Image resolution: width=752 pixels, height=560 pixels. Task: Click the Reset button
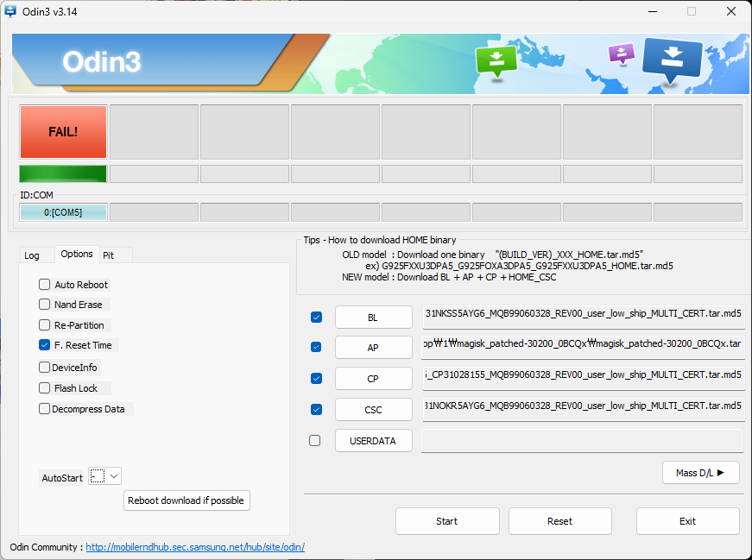559,521
